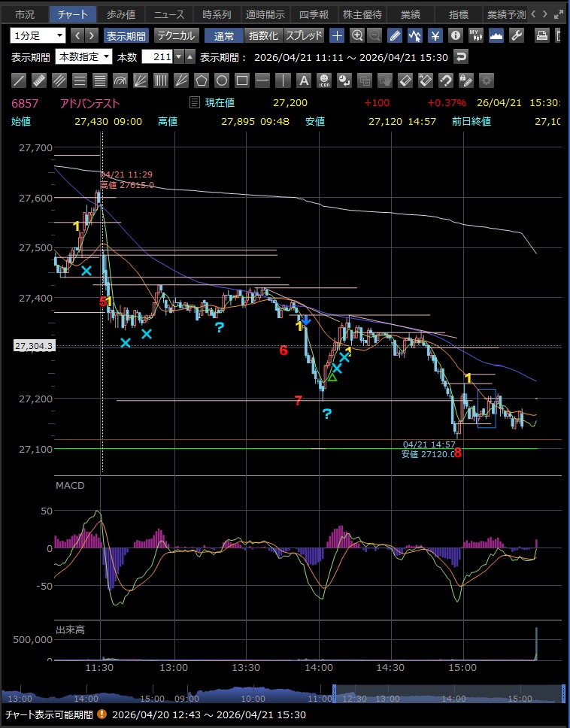Viewport: 570px width, 728px height.
Task: Print the chart using printer icon
Action: 543,35
